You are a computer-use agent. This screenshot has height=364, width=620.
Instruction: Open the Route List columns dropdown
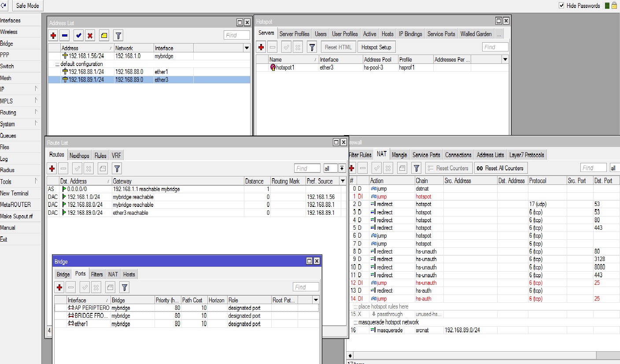click(343, 181)
